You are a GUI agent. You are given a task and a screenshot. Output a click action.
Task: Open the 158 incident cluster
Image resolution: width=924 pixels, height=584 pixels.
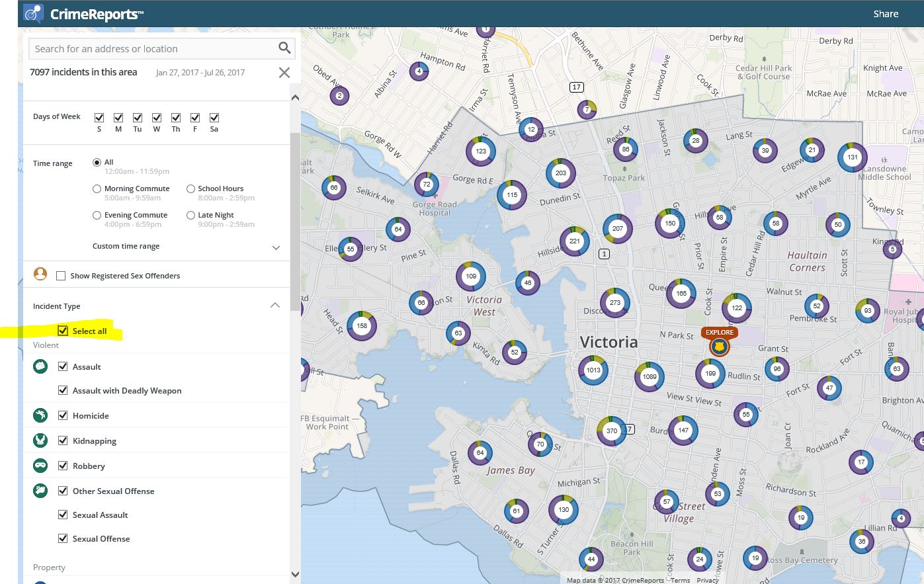tap(362, 326)
